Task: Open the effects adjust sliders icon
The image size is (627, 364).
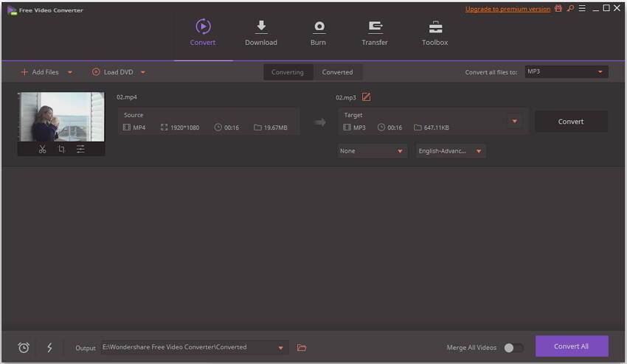Action: click(80, 149)
